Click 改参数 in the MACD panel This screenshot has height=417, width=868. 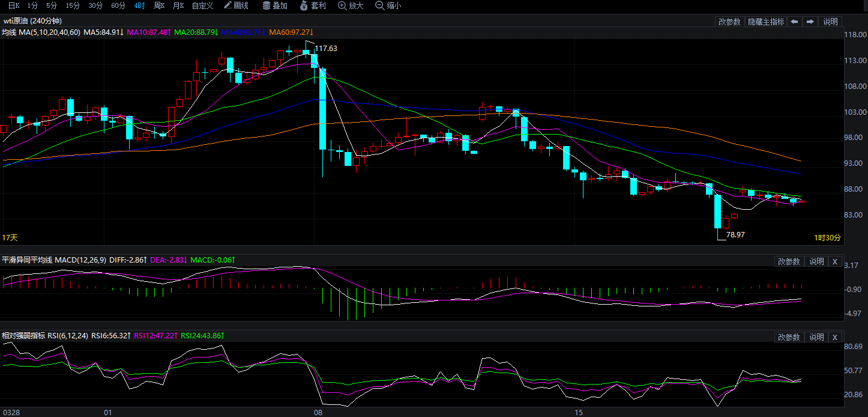pyautogui.click(x=789, y=261)
